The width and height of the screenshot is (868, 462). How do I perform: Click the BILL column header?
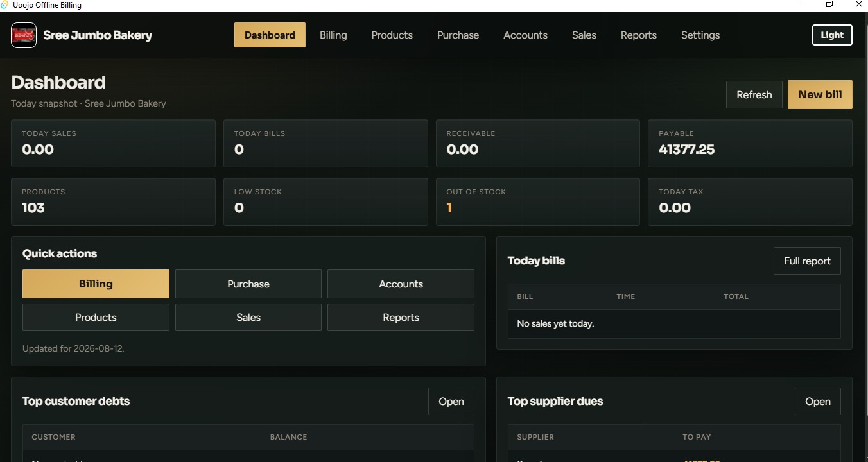point(525,296)
